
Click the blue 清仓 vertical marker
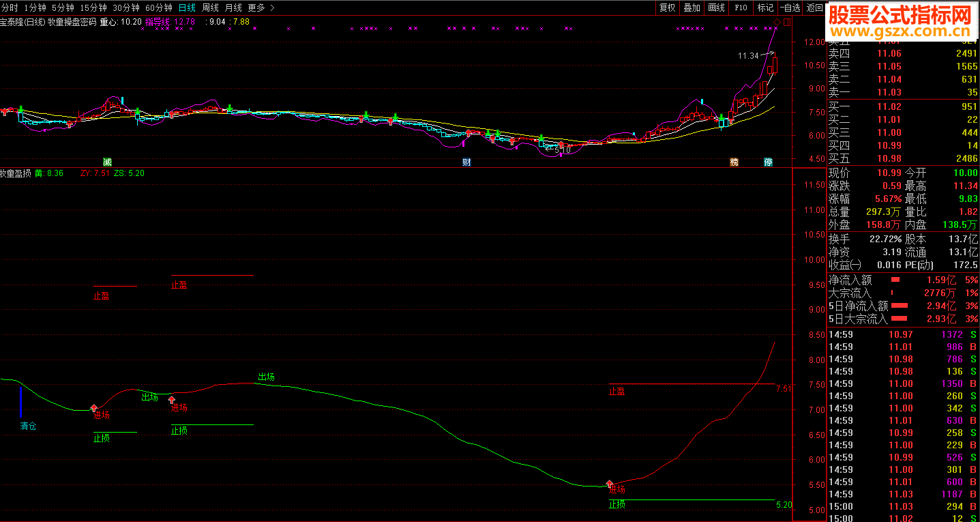point(20,401)
